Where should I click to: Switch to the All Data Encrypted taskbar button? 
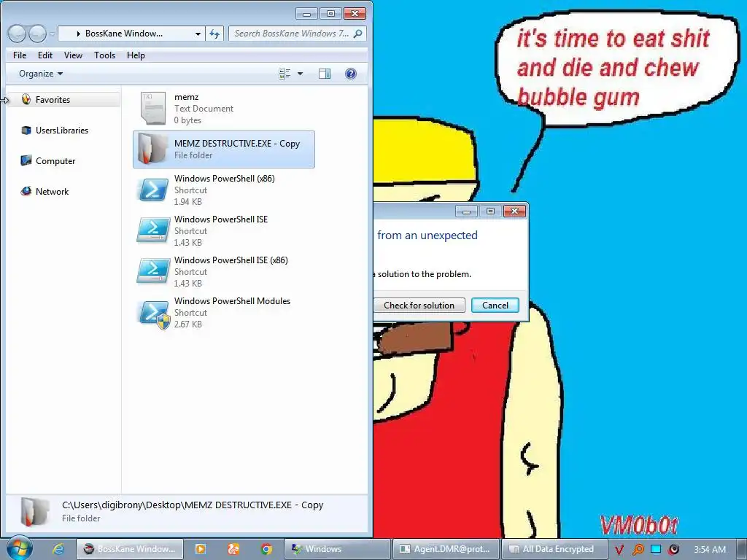[554, 549]
